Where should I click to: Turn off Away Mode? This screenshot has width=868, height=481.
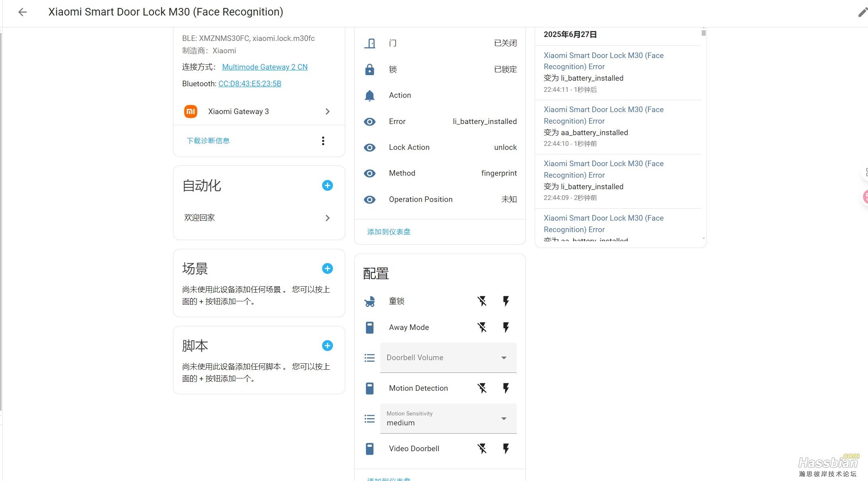[x=482, y=328]
